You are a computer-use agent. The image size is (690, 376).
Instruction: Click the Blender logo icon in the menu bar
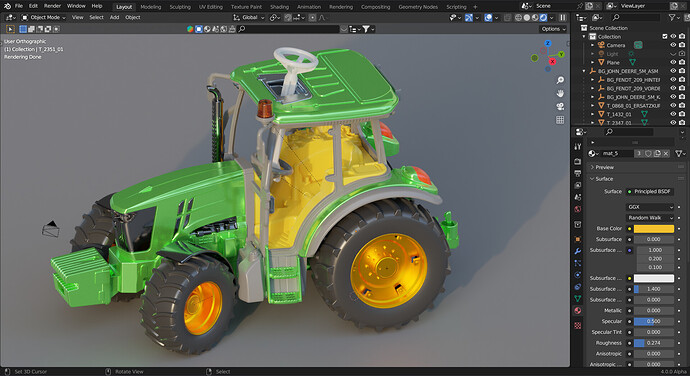[7, 6]
